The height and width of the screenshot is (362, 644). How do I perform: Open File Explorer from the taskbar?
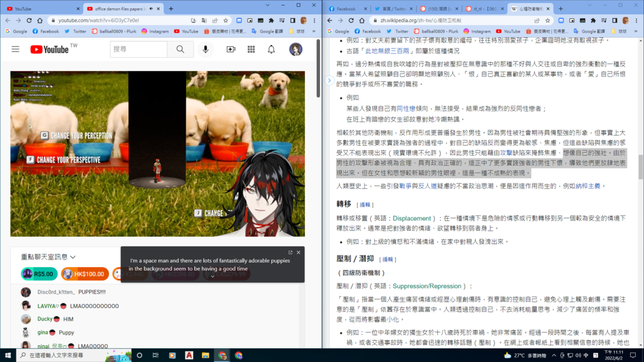(206, 356)
